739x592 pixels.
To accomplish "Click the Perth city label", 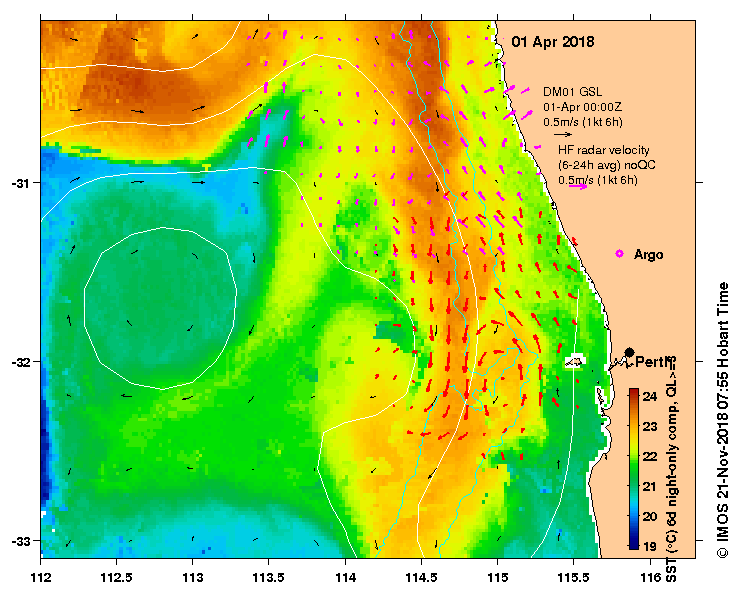I will (653, 362).
